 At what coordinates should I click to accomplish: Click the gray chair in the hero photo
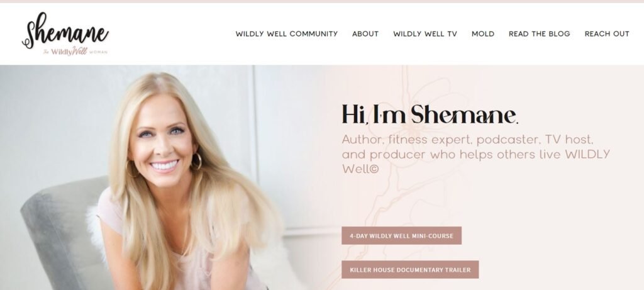(x=62, y=234)
